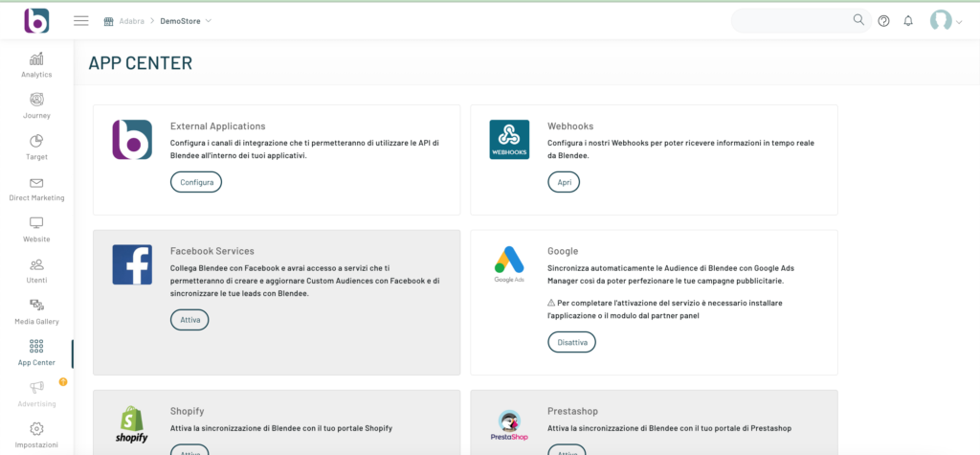Image resolution: width=980 pixels, height=455 pixels.
Task: Open Utenti users section
Action: coord(36,270)
